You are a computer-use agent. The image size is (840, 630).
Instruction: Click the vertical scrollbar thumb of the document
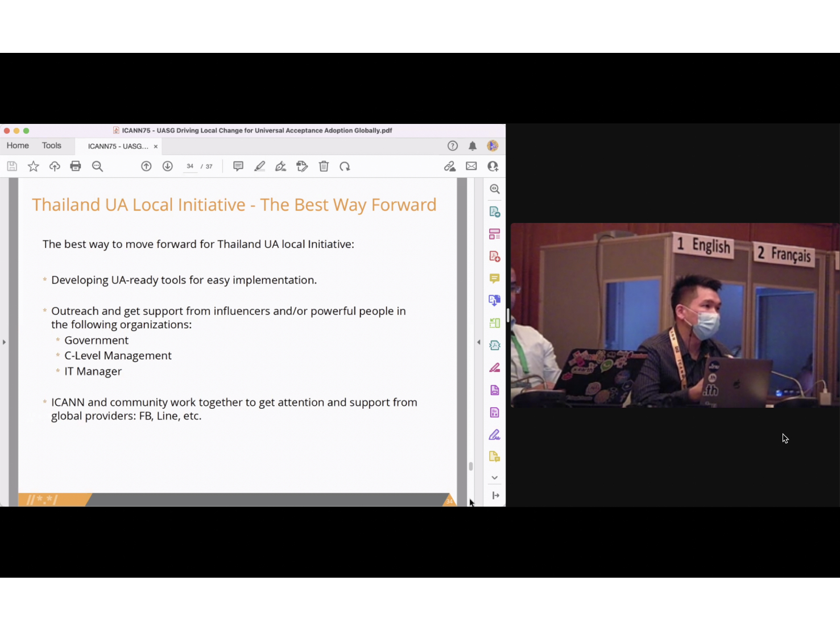point(471,466)
